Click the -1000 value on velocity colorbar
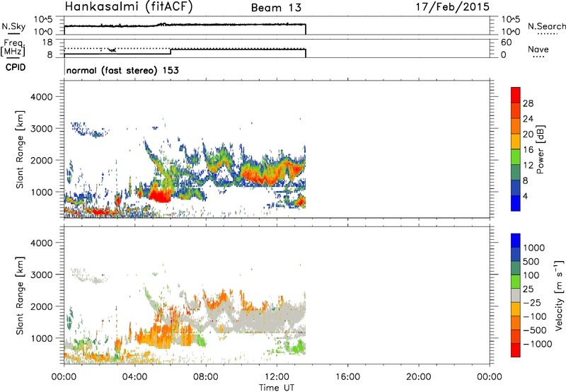The width and height of the screenshot is (566, 392). click(x=537, y=344)
